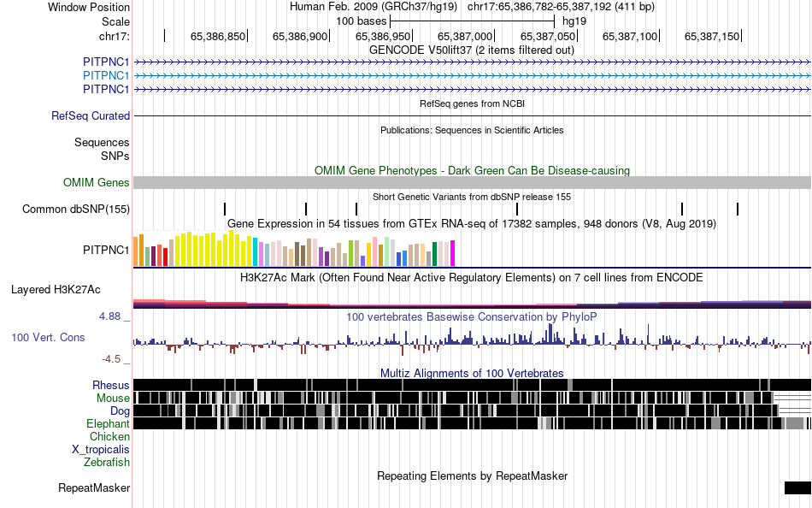Select the Scale track label

pos(115,21)
